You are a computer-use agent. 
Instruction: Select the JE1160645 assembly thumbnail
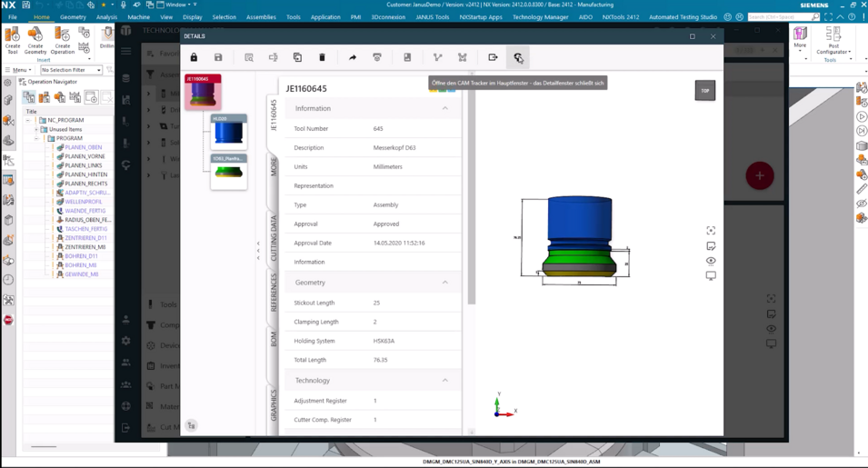204,92
